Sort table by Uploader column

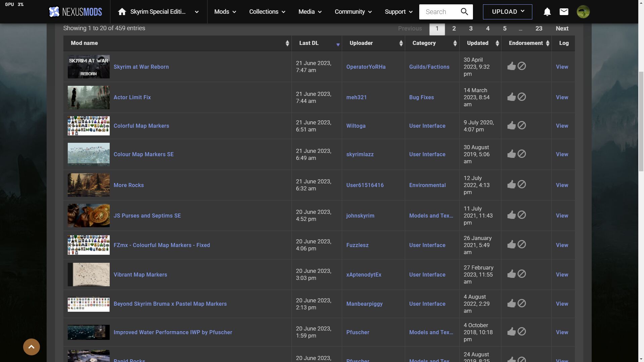pos(373,43)
